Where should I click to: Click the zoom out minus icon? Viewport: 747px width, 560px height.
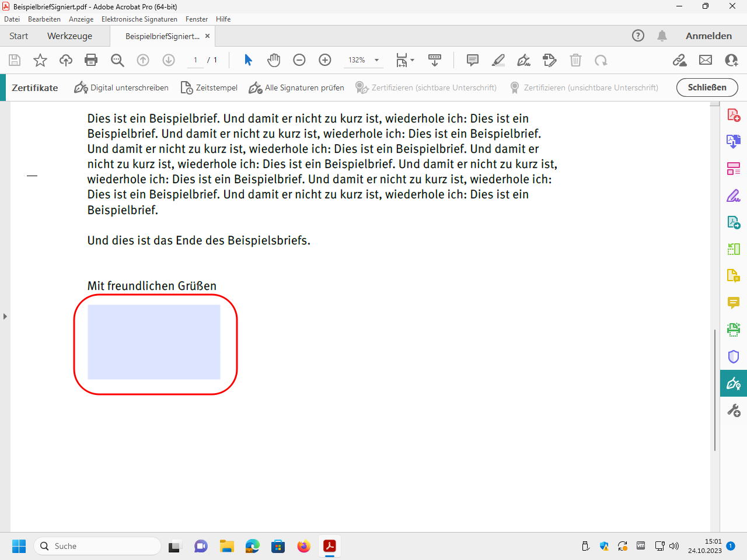point(299,60)
